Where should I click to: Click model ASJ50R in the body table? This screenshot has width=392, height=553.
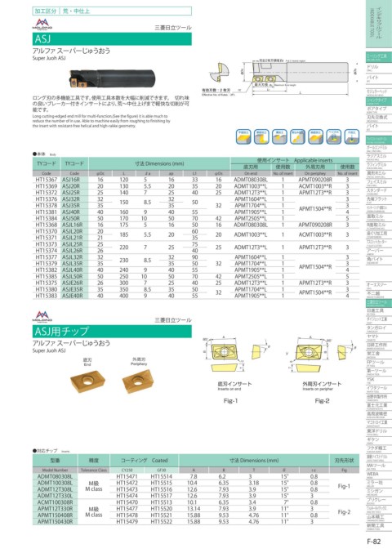click(x=71, y=218)
